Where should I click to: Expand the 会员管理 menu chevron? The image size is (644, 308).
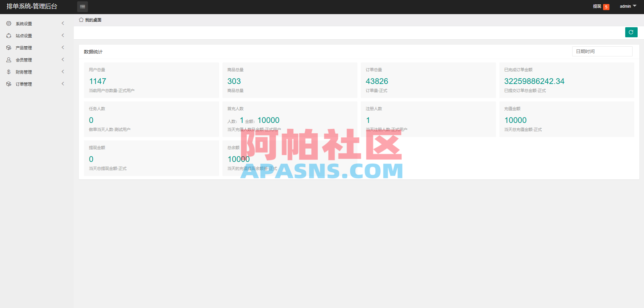(63, 59)
